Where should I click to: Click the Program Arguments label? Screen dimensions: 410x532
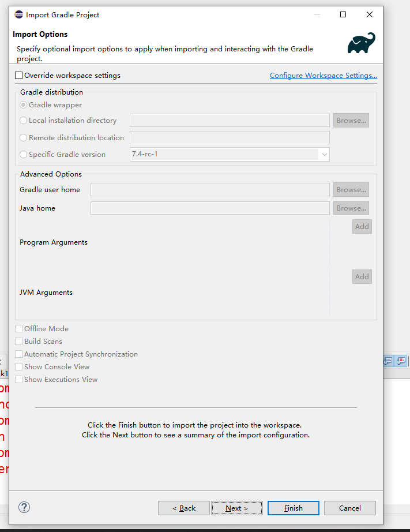54,242
